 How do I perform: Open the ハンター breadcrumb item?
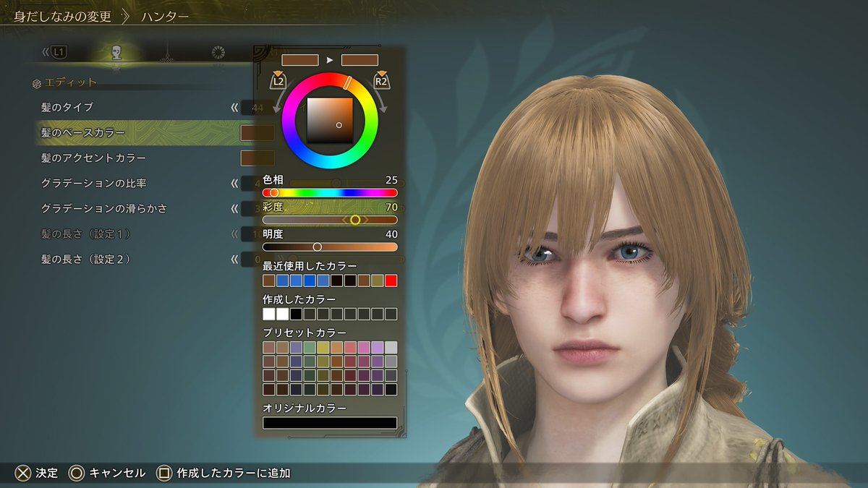tap(164, 16)
